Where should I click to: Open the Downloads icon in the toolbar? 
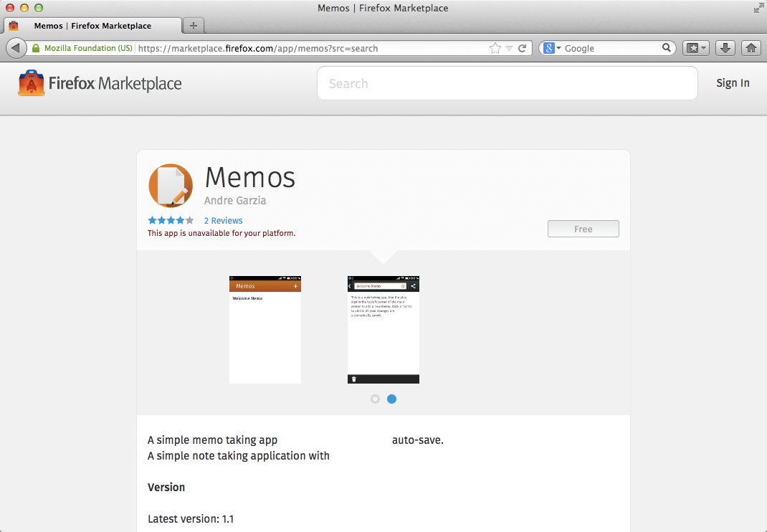725,48
